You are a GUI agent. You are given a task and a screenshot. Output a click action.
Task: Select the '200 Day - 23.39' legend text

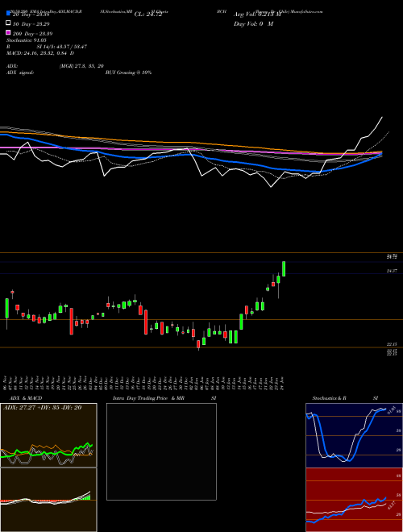[x=32, y=34]
